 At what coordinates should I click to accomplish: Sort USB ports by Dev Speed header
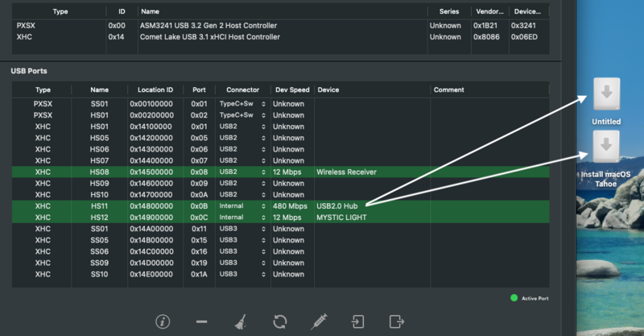tap(291, 89)
